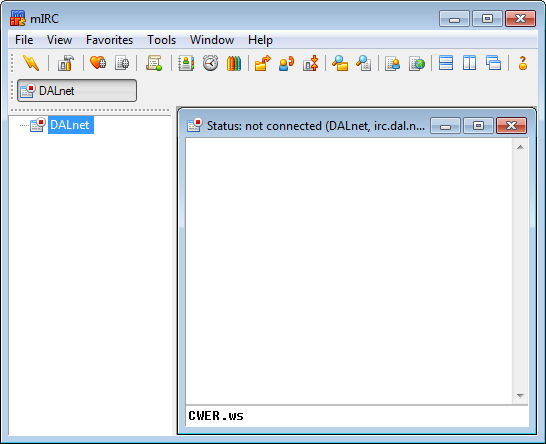
Task: Start DCC Chat with the people icon
Action: pyautogui.click(x=286, y=63)
